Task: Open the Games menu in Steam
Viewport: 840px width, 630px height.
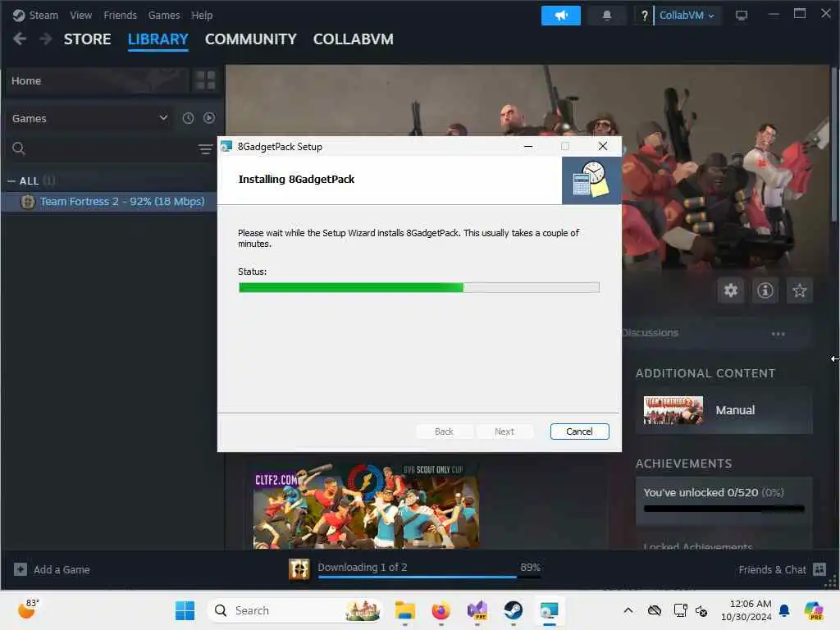Action: [x=164, y=15]
